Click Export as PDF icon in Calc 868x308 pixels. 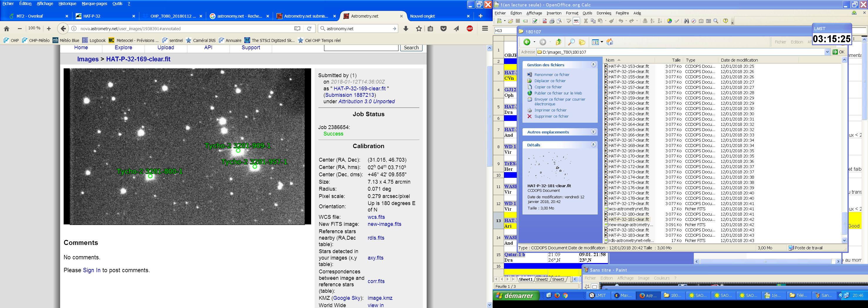545,21
